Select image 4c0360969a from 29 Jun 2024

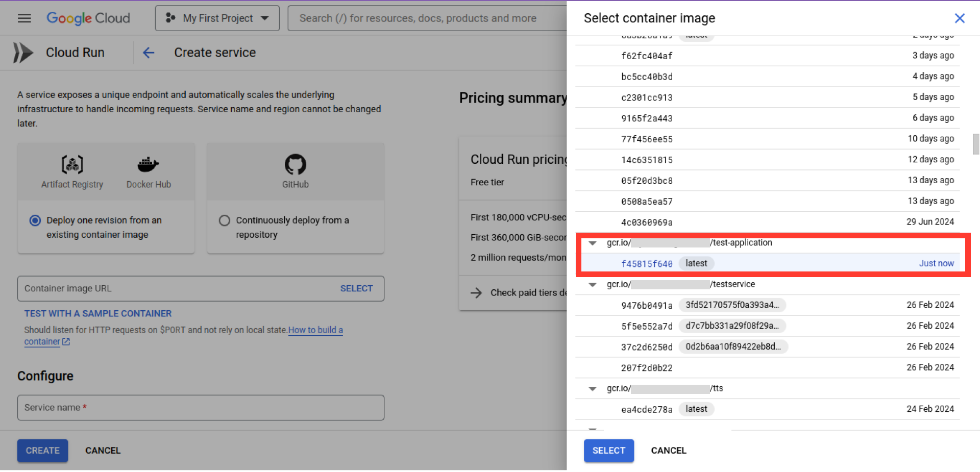767,222
